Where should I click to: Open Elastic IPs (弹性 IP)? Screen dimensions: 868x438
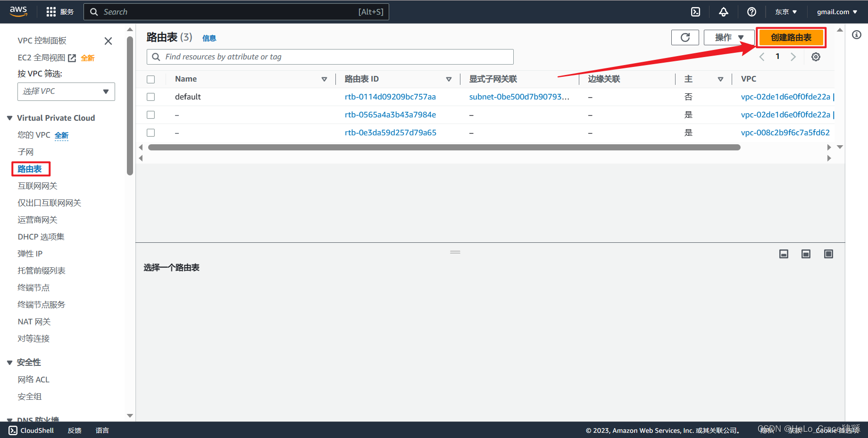coord(30,254)
